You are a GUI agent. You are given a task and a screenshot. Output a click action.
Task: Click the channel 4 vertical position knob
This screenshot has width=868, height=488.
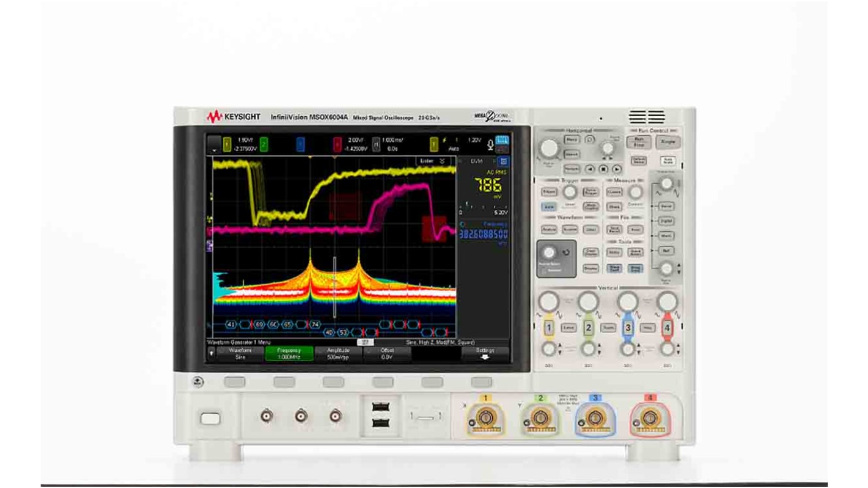click(667, 349)
